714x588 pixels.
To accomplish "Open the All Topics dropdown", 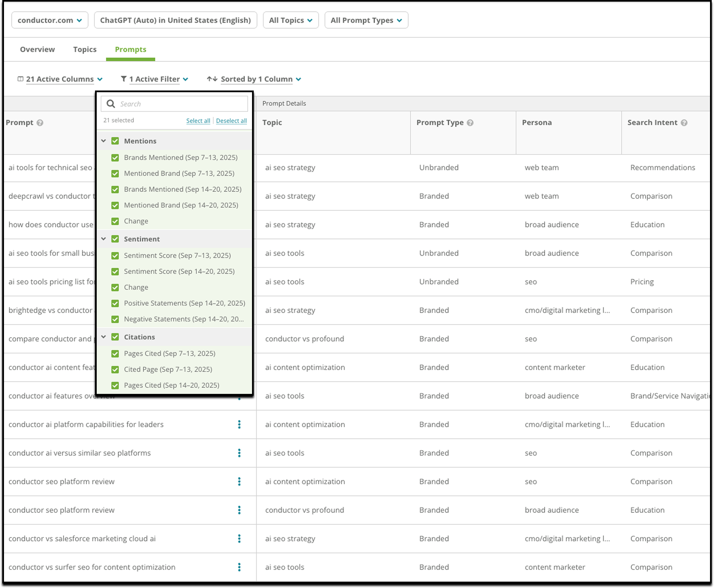I will 291,20.
